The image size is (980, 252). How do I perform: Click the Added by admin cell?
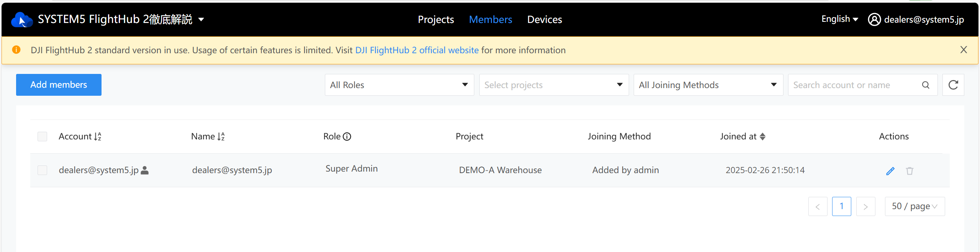click(625, 170)
